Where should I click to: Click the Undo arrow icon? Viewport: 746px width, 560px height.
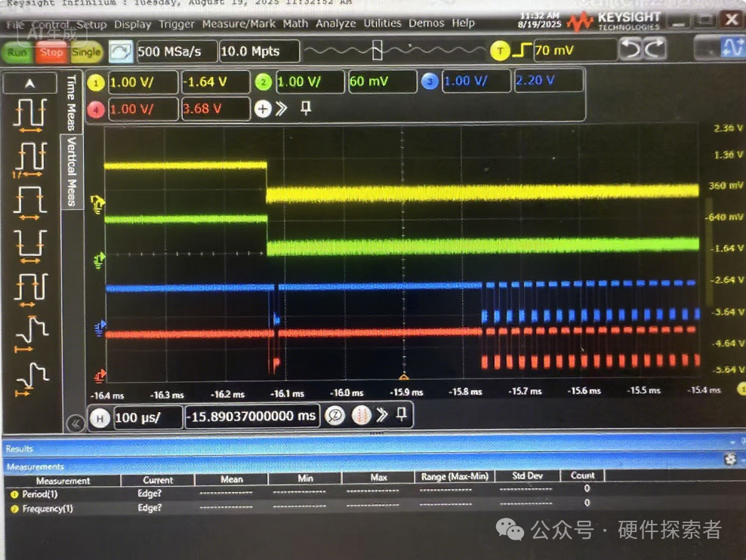coord(631,48)
